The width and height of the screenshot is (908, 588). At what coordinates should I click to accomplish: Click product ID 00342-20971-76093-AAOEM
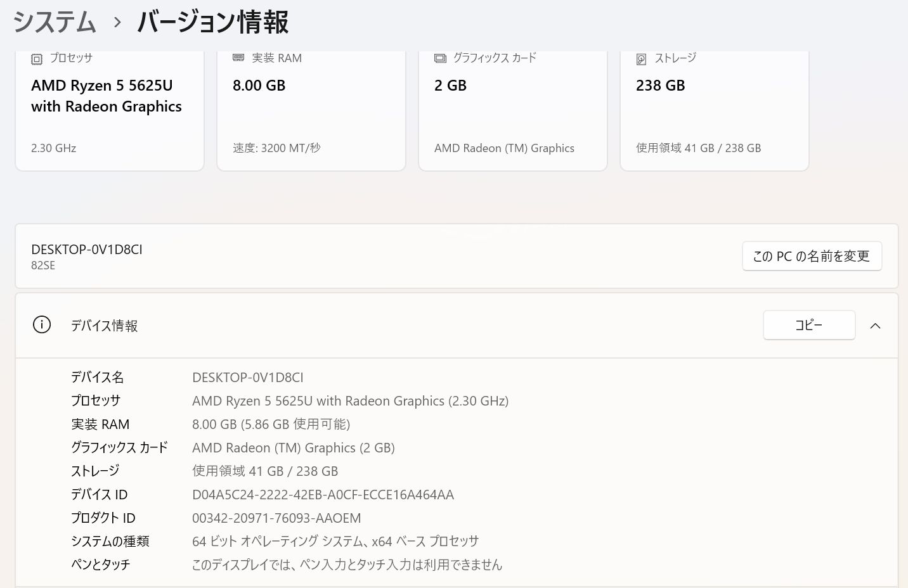point(276,518)
